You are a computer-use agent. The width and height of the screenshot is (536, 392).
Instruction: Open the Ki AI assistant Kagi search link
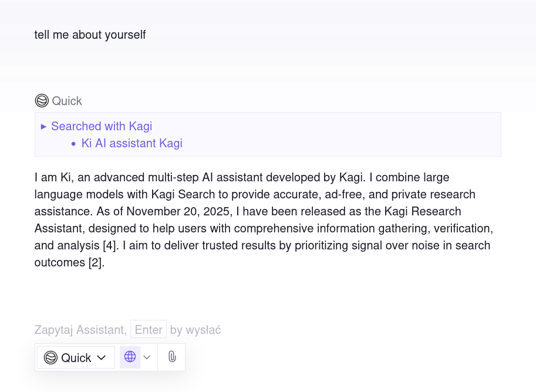tap(132, 143)
